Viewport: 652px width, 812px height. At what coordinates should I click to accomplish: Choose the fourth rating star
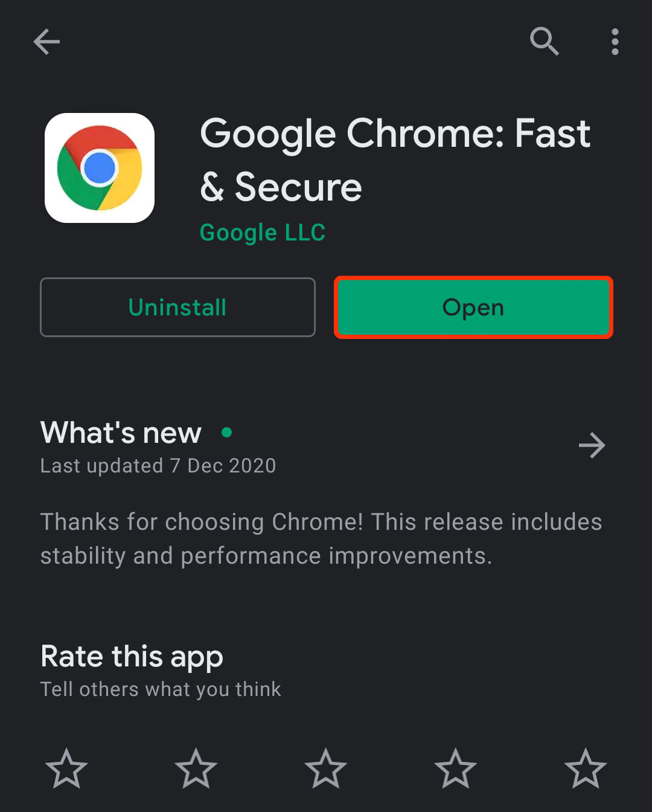[456, 768]
